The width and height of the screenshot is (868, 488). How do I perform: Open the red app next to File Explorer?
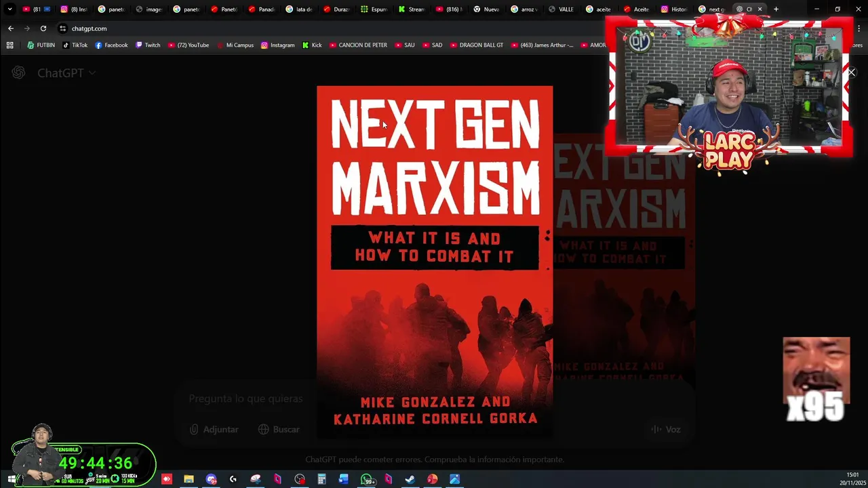[x=167, y=479]
